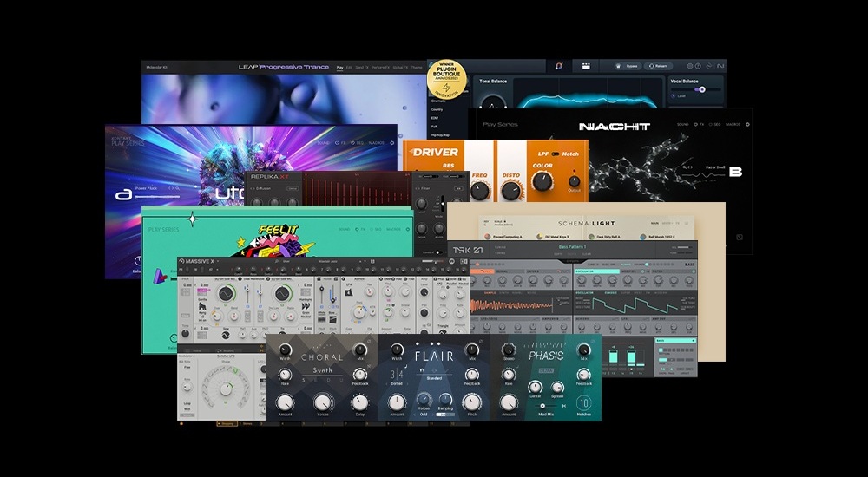This screenshot has height=477, width=868.
Task: Click the Massive X logo icon
Action: coord(181,261)
